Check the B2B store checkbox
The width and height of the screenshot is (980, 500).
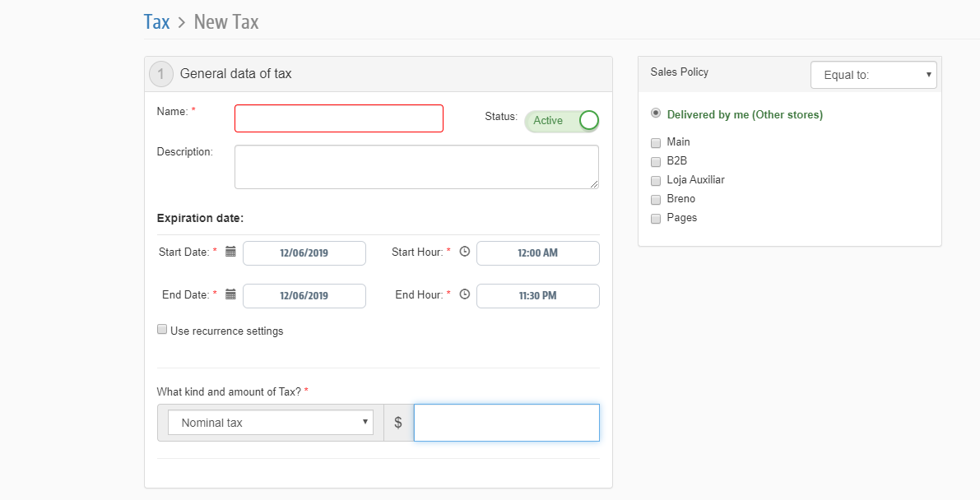[x=656, y=161]
